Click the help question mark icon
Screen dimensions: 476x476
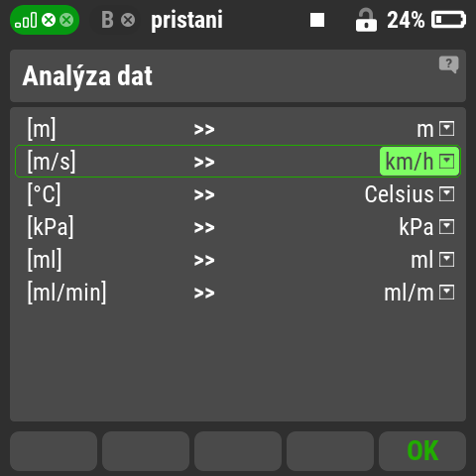pos(448,64)
